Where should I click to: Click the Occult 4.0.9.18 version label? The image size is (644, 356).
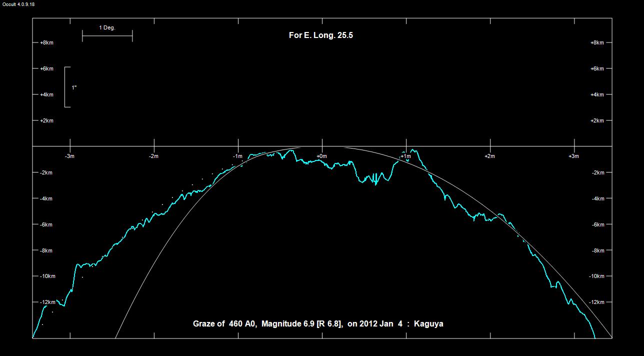point(18,4)
